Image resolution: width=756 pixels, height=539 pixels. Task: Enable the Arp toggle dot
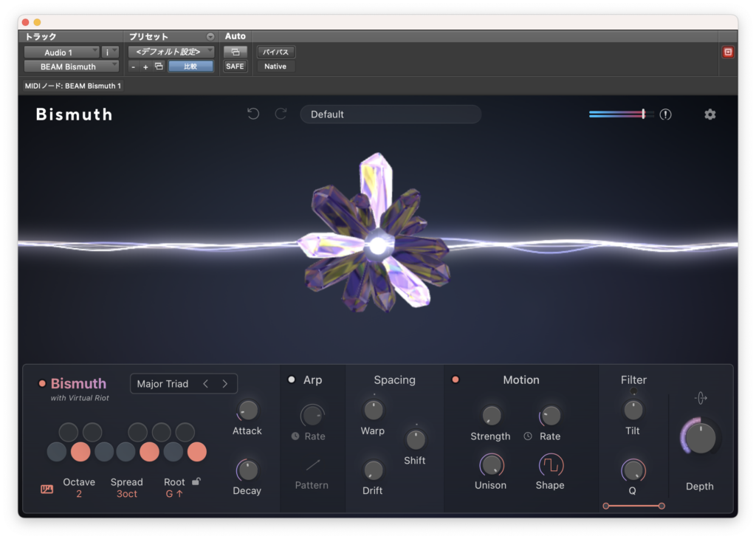pyautogui.click(x=291, y=380)
